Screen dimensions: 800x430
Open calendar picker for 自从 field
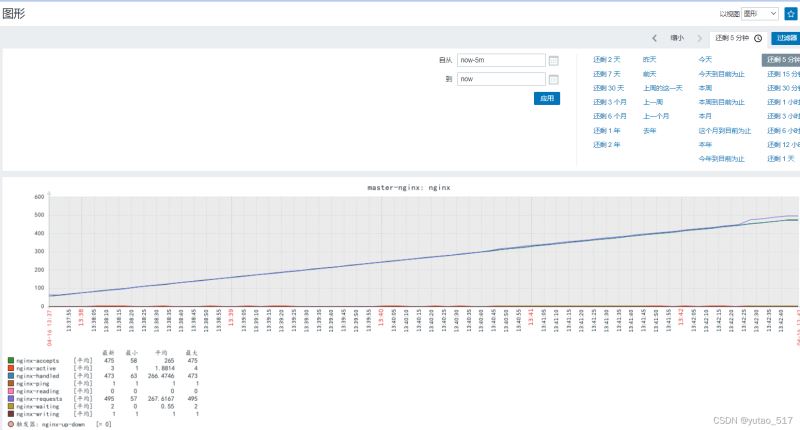553,60
